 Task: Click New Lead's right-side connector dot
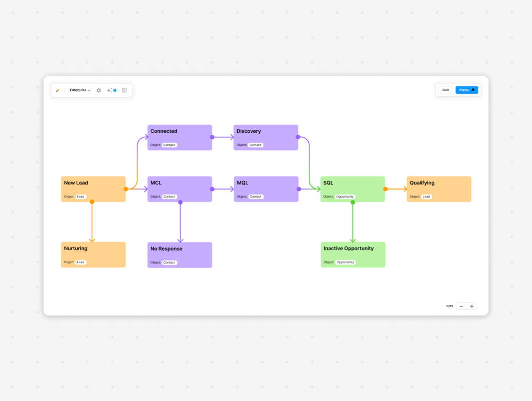[126, 189]
